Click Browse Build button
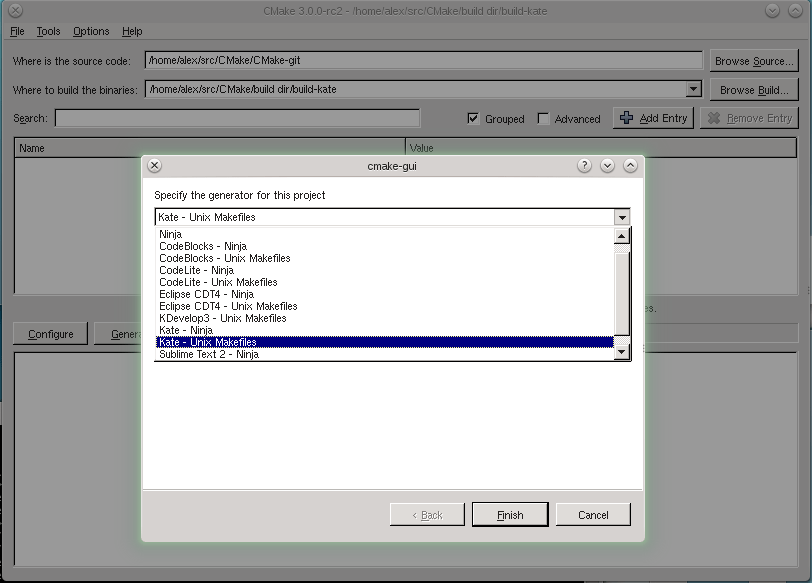This screenshot has height=583, width=812. click(754, 90)
